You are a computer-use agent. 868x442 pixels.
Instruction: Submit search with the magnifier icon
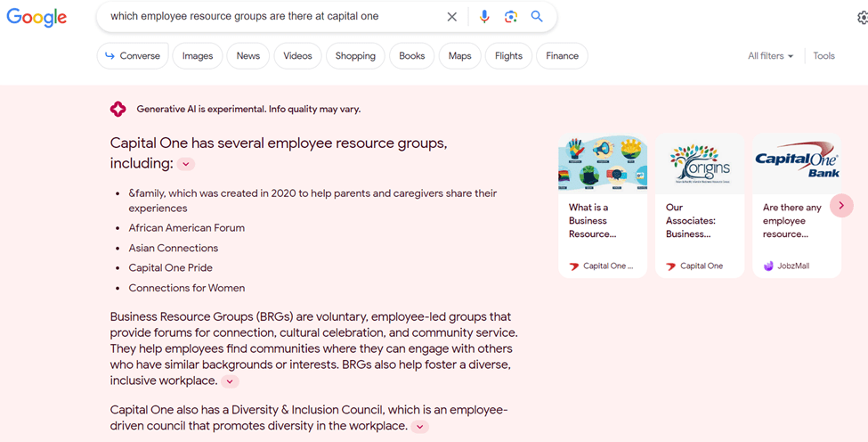pos(537,17)
